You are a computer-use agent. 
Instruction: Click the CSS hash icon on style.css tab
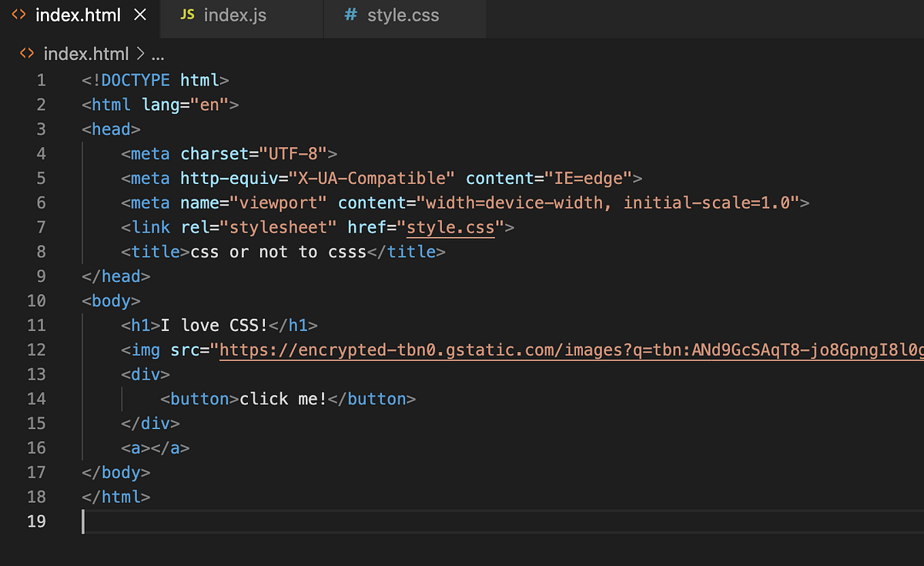[x=350, y=14]
